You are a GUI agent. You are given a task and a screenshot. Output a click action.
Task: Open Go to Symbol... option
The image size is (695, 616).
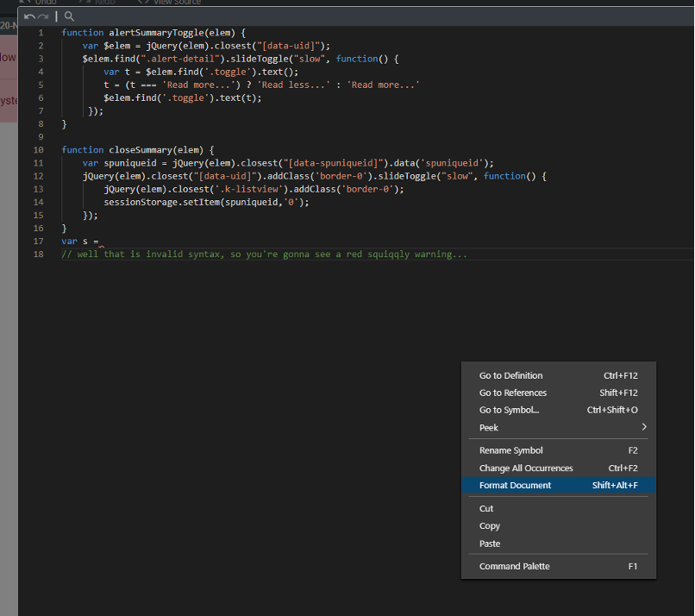point(509,410)
